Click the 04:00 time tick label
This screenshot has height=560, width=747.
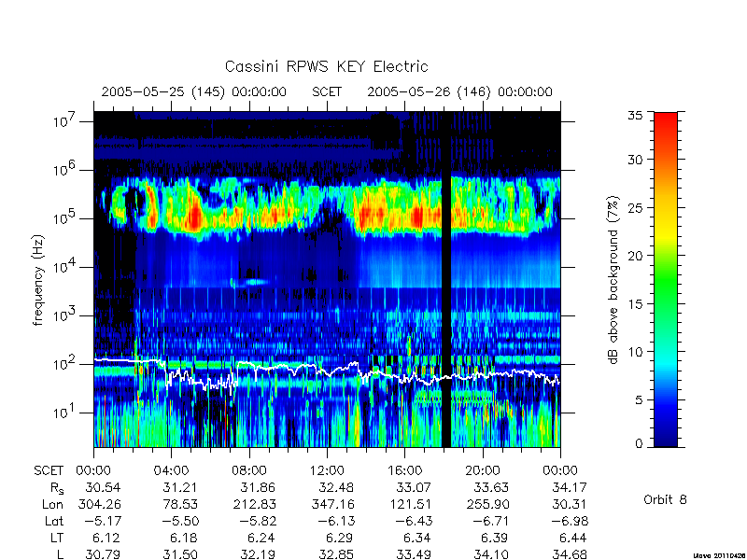(x=171, y=471)
